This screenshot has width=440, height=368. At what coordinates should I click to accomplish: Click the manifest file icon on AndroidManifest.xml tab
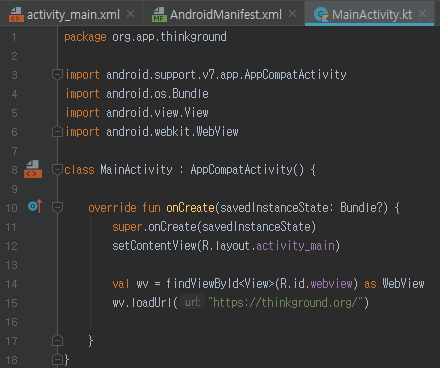point(159,15)
